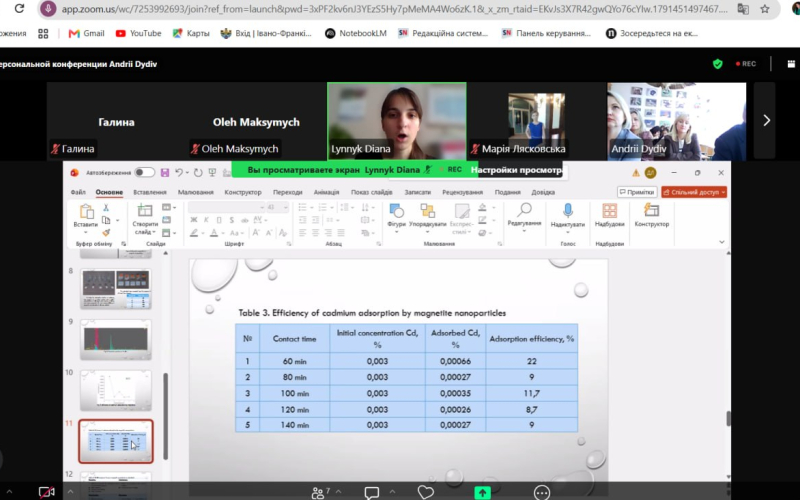Toggle underline П formatting
The image size is (800, 500).
coord(219,220)
